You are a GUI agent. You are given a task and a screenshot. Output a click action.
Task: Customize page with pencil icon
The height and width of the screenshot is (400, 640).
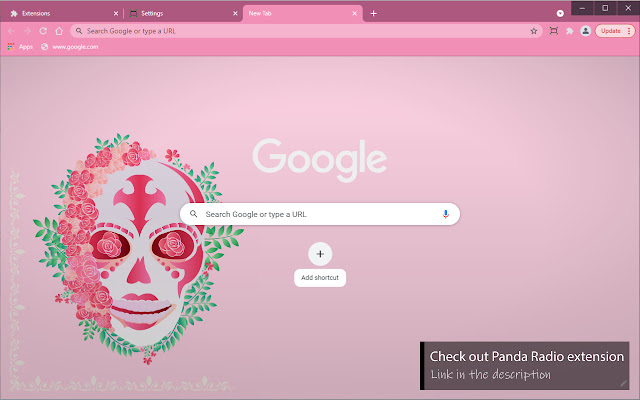click(x=623, y=383)
